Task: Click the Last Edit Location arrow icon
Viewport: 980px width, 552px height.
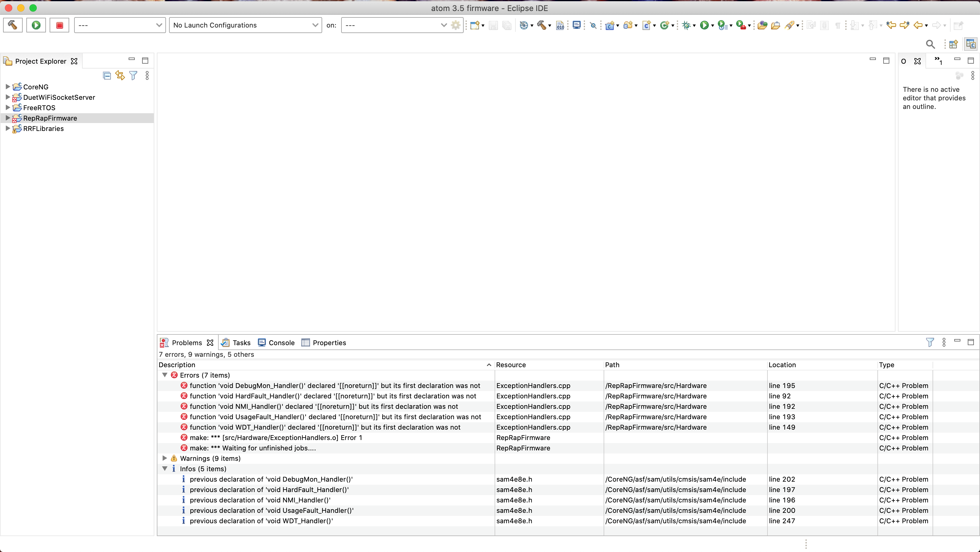Action: click(x=891, y=25)
